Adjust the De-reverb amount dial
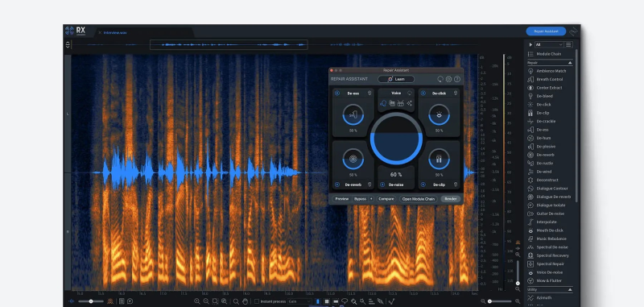This screenshot has height=307, width=644. [x=353, y=159]
